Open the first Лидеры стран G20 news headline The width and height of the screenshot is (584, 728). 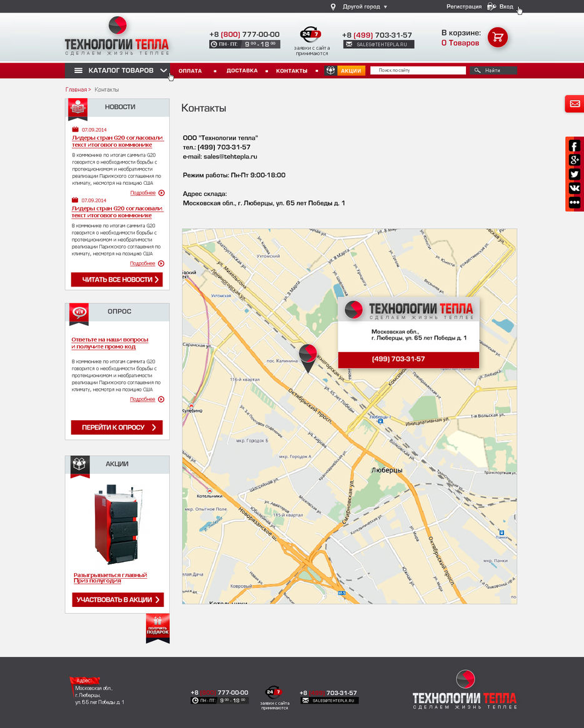[x=117, y=141]
